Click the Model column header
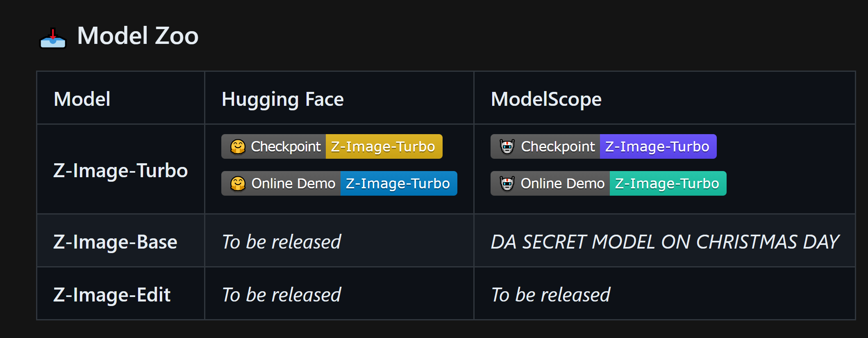 tap(82, 99)
